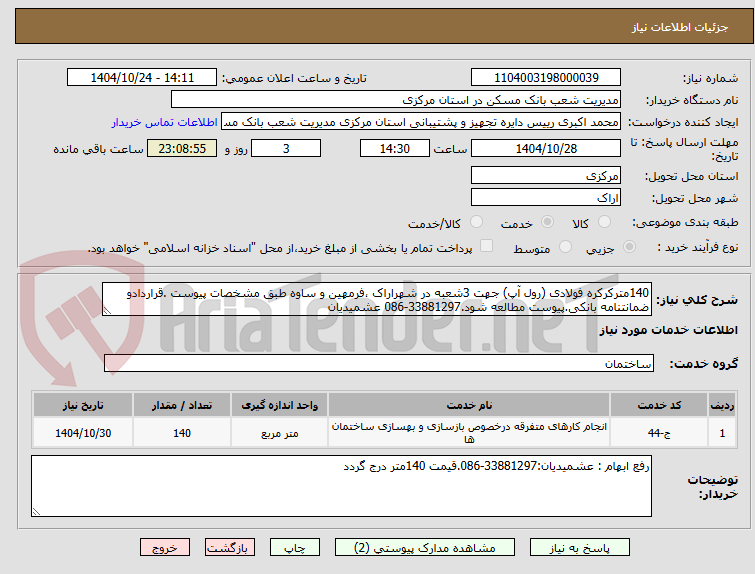
Task: Click deadline date field 1404/10/28
Action: [x=546, y=148]
